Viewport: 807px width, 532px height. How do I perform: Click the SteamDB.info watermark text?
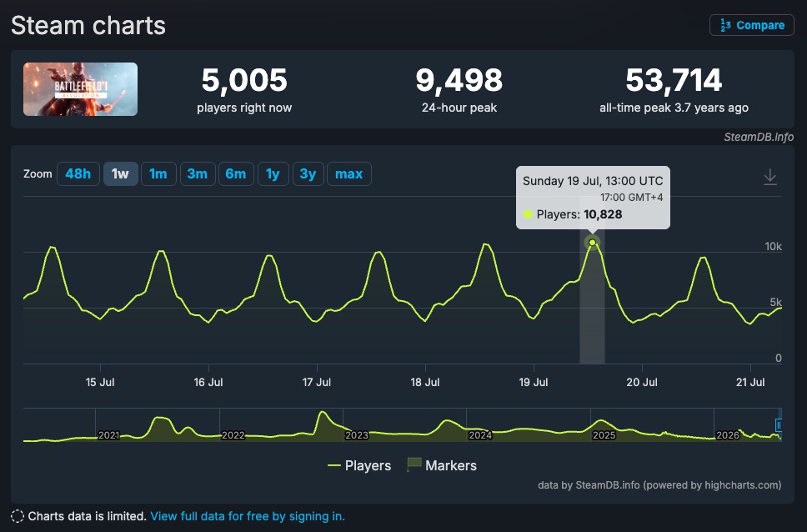[x=759, y=137]
